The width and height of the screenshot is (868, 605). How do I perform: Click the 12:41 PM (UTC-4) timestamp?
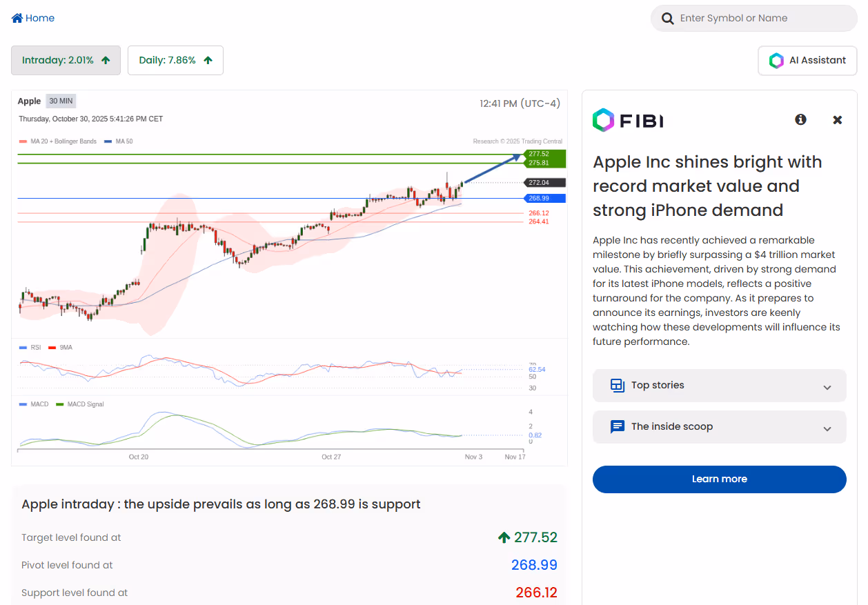coord(520,103)
